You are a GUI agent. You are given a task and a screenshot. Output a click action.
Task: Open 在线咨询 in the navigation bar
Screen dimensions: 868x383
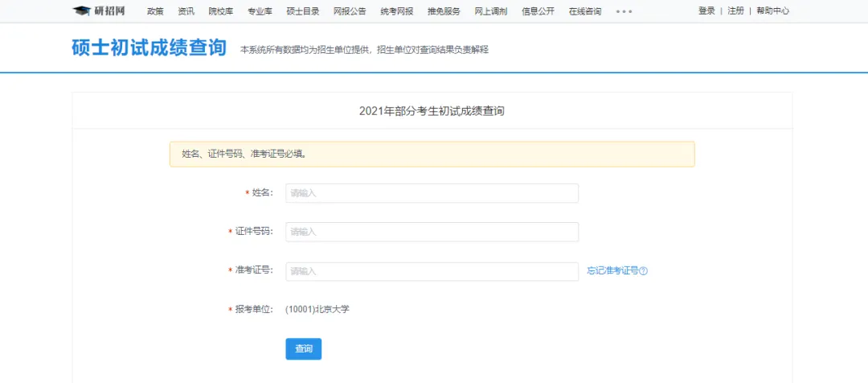[585, 11]
